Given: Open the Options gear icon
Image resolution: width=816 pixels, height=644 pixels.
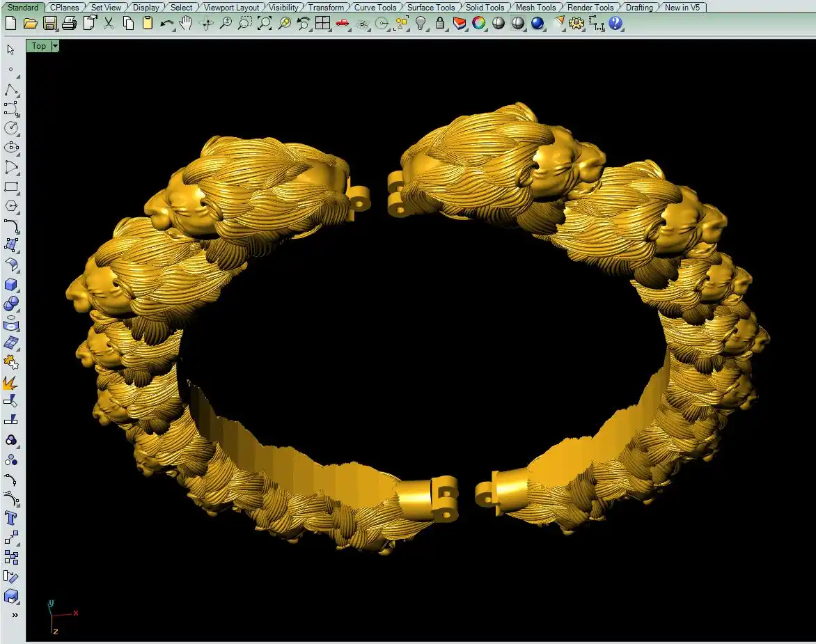Looking at the screenshot, I should [x=576, y=23].
